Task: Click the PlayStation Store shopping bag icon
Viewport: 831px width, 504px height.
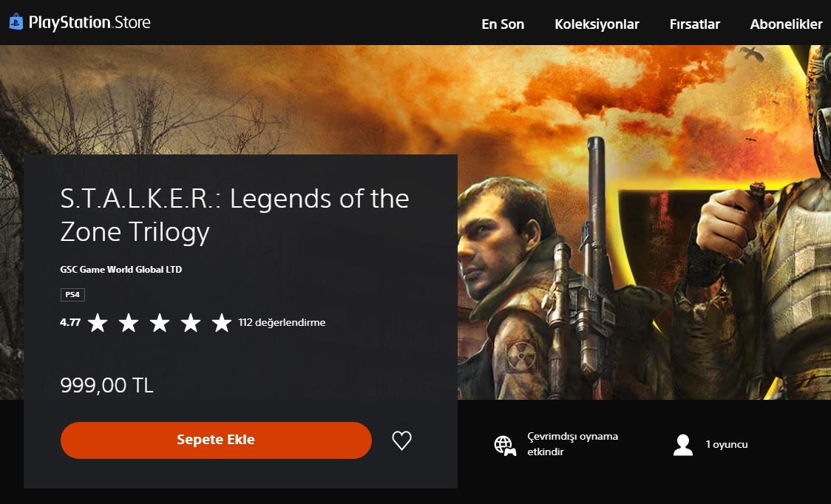Action: pos(16,21)
